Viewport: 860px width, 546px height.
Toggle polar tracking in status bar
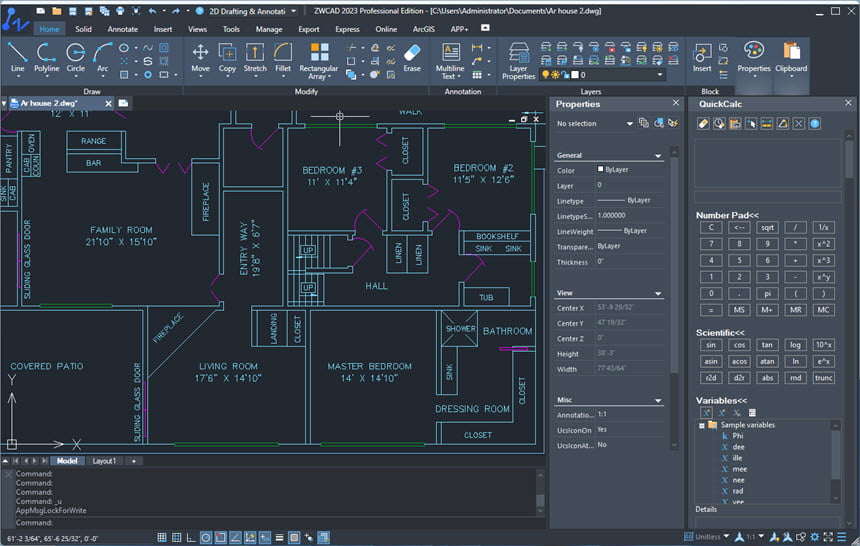click(206, 538)
